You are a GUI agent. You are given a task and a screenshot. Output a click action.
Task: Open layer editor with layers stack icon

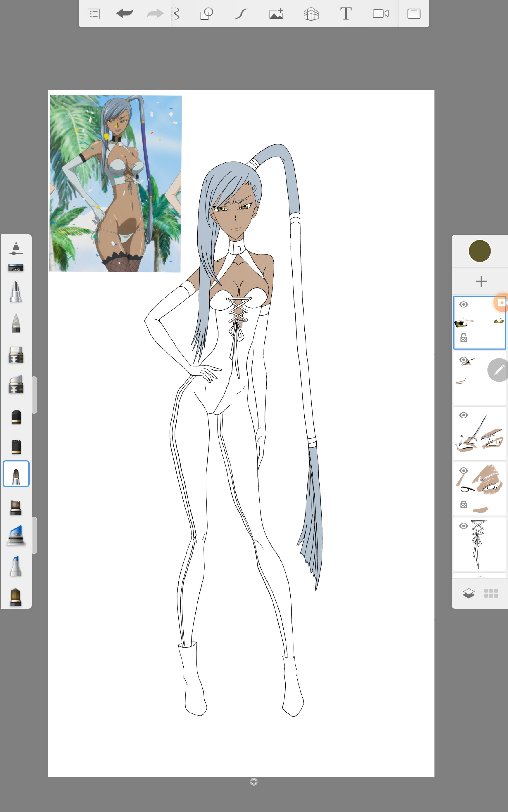[469, 594]
